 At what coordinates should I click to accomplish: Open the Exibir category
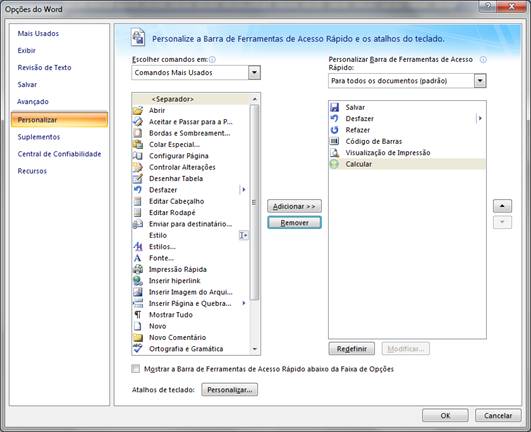tap(26, 50)
